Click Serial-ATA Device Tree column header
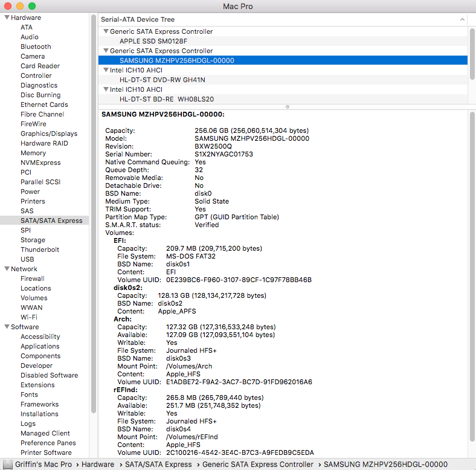 pyautogui.click(x=283, y=19)
